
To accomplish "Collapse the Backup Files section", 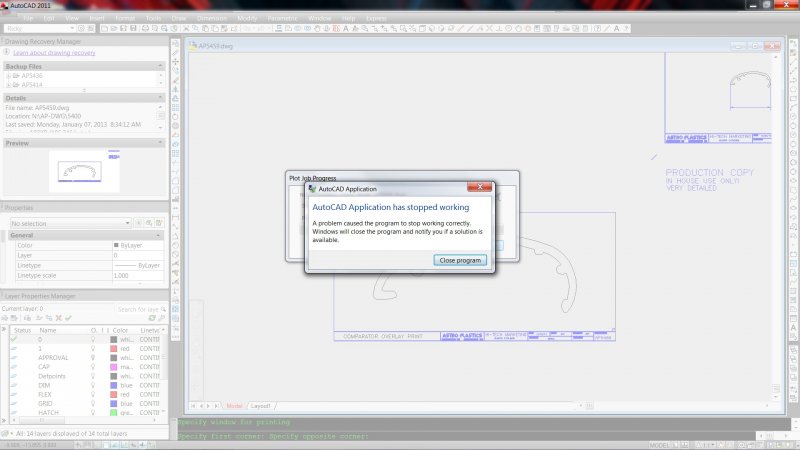I will (x=160, y=66).
